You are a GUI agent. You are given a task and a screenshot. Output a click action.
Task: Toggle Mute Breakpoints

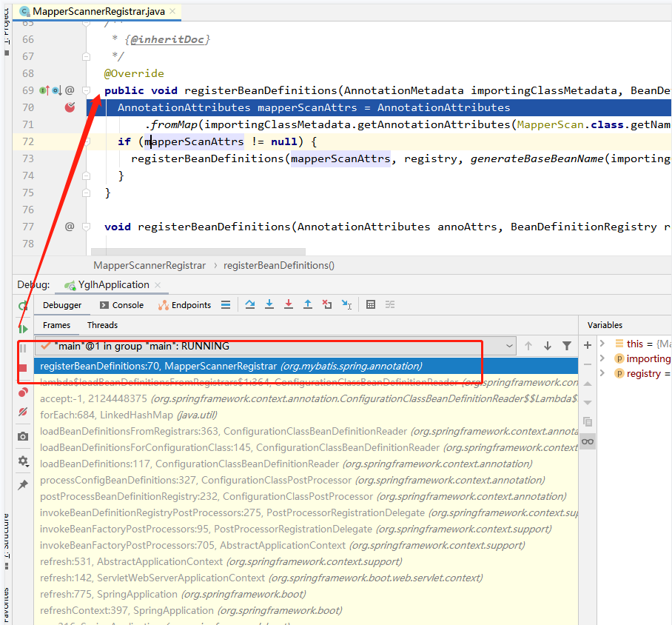coord(23,412)
